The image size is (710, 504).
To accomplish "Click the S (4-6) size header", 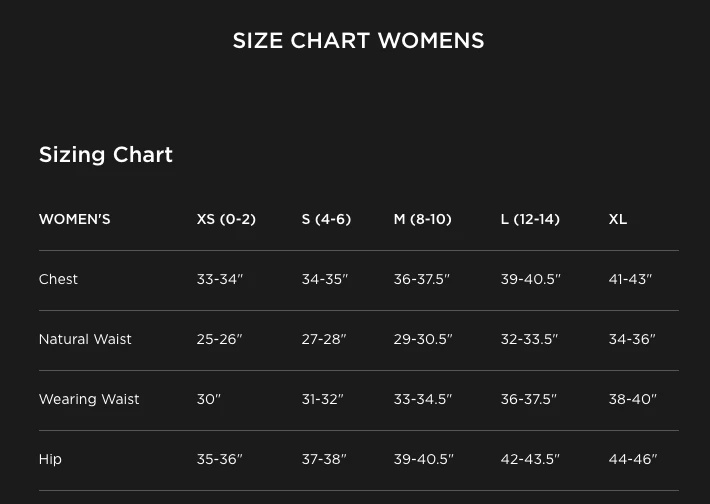I will [x=326, y=219].
